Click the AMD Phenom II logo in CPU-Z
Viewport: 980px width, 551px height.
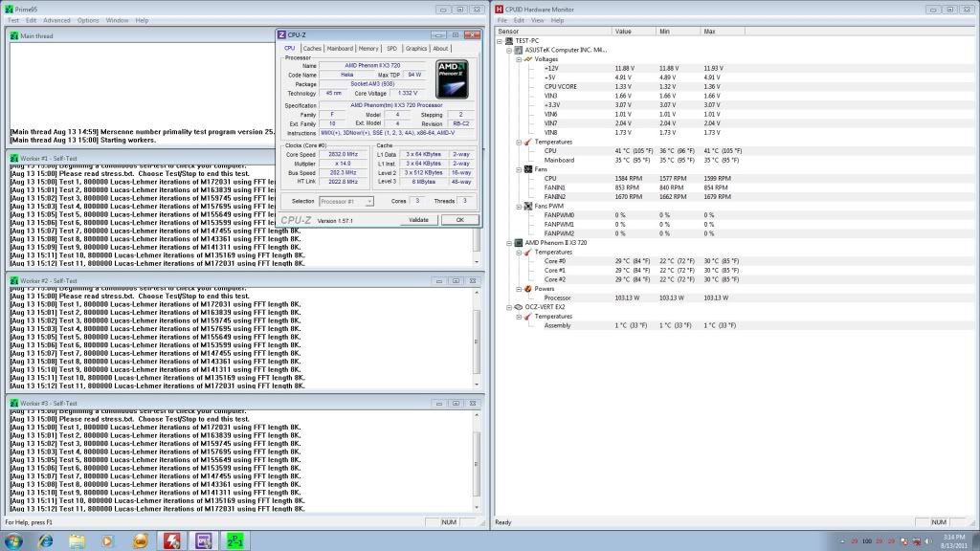tap(452, 79)
